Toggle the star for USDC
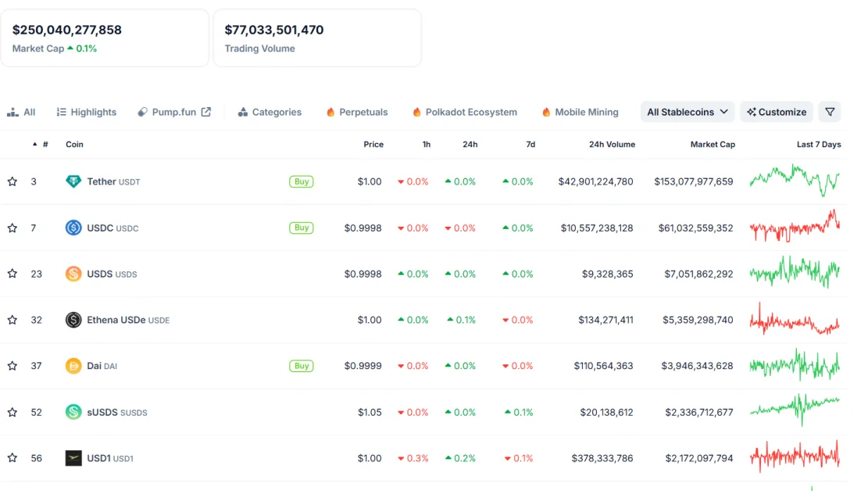This screenshot has height=491, width=868. click(13, 228)
